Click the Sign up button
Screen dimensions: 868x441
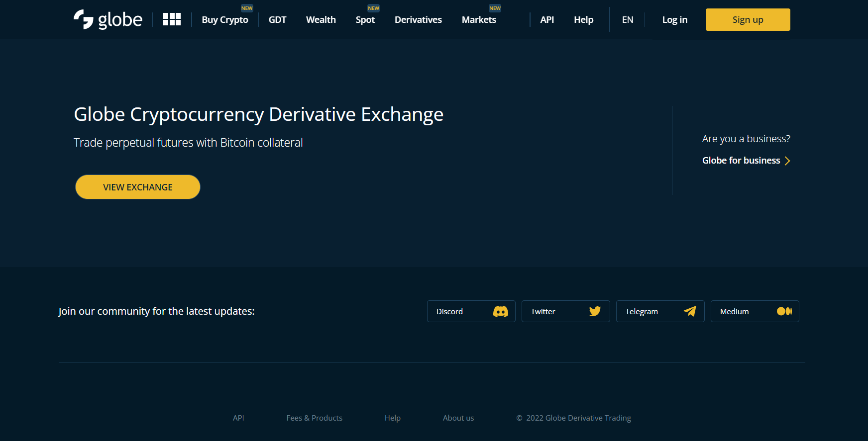coord(748,20)
